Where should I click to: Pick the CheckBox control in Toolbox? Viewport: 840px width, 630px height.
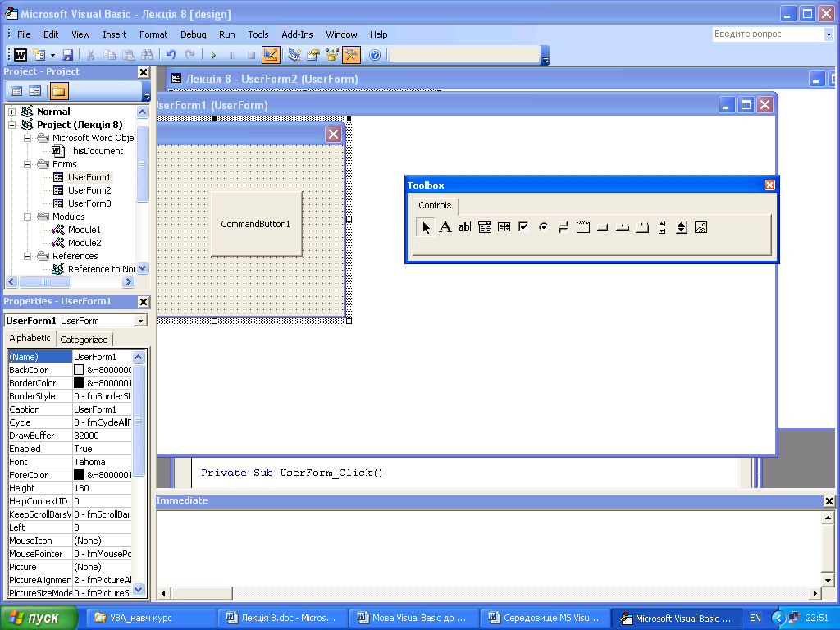(x=523, y=227)
